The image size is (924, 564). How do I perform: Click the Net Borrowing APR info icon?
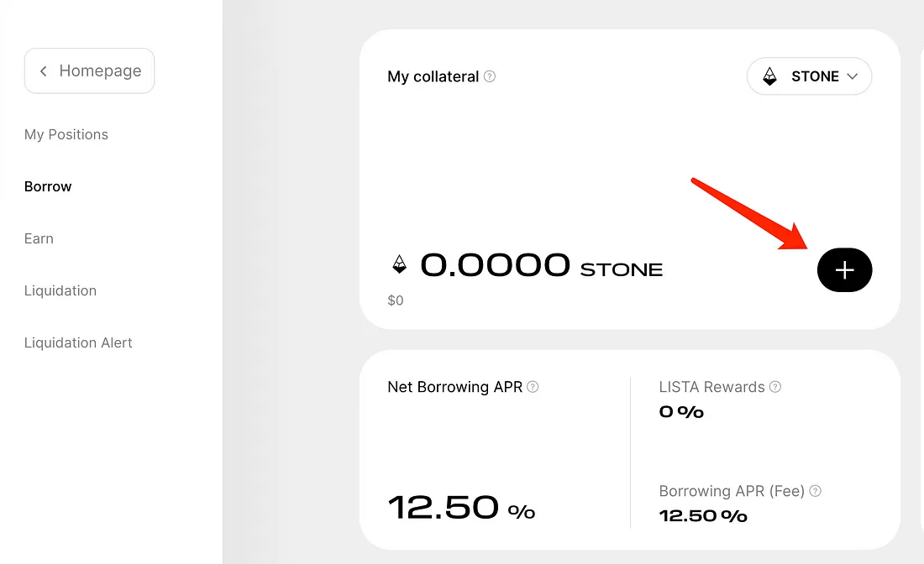533,387
